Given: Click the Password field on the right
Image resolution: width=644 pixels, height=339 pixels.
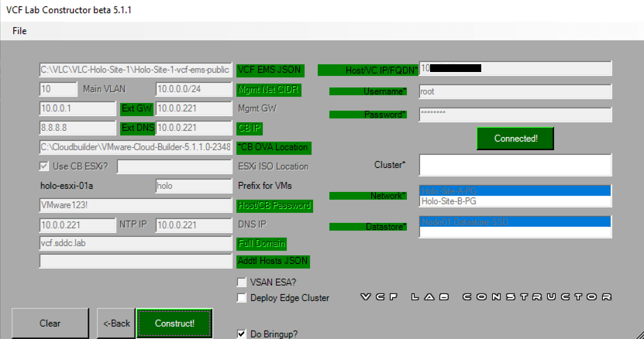Looking at the screenshot, I should [515, 115].
